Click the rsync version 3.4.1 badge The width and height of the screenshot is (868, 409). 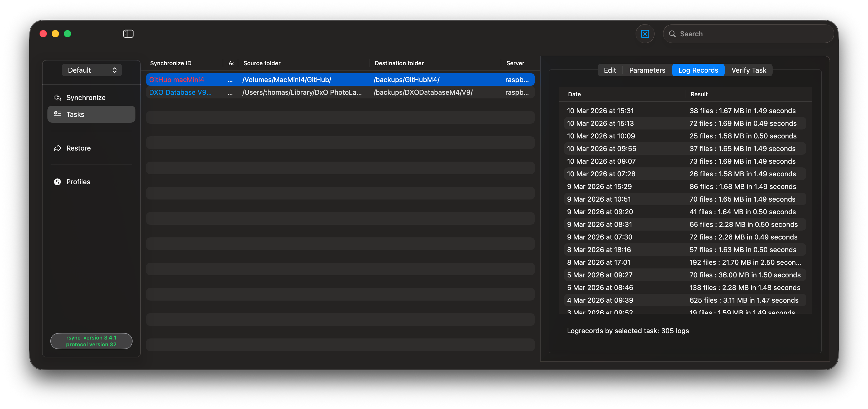(x=91, y=341)
